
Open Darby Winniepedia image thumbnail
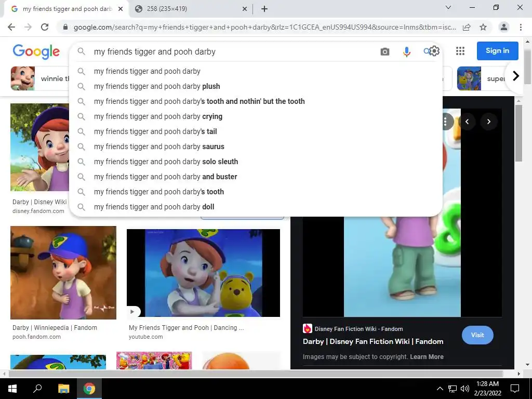coord(63,273)
